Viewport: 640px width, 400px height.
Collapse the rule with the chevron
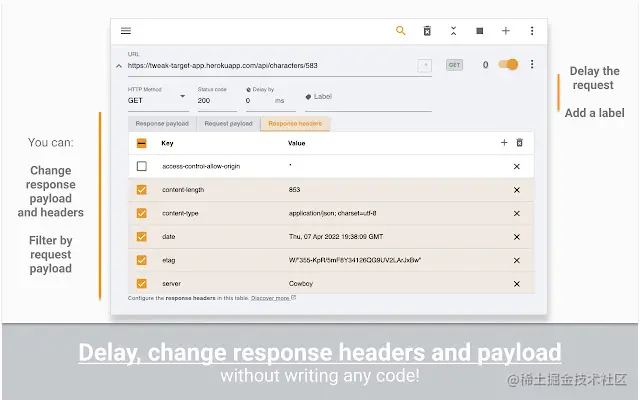[x=119, y=66]
